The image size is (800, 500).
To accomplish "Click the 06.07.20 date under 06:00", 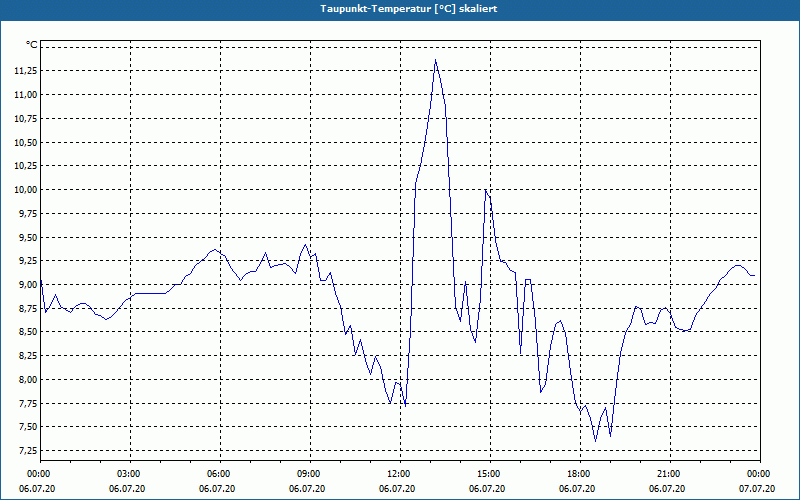I will coord(217,489).
